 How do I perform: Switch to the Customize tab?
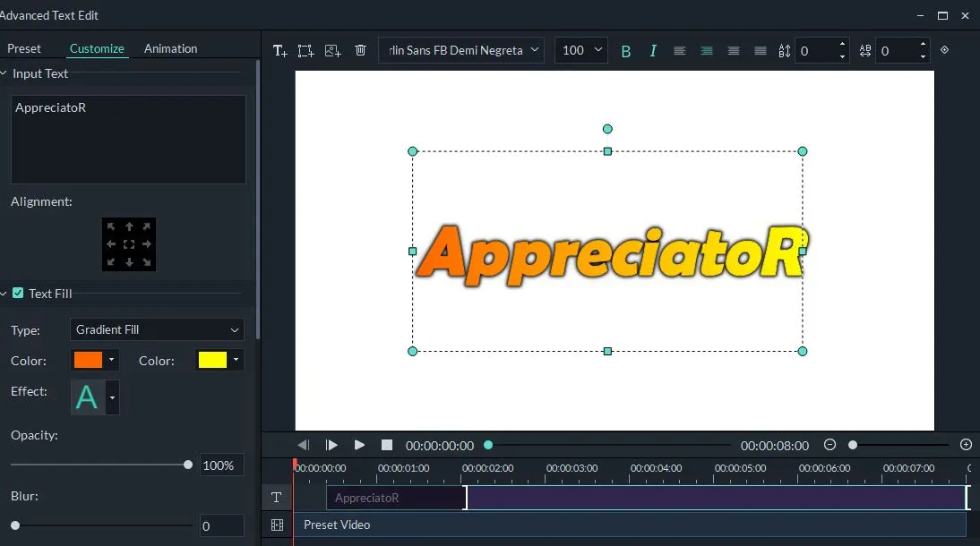[97, 48]
